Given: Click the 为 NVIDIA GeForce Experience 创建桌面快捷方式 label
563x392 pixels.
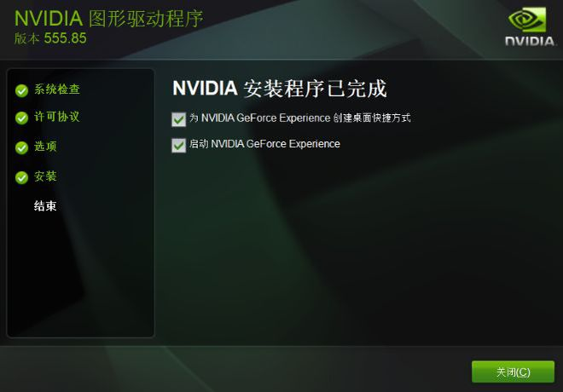Looking at the screenshot, I should tap(300, 118).
